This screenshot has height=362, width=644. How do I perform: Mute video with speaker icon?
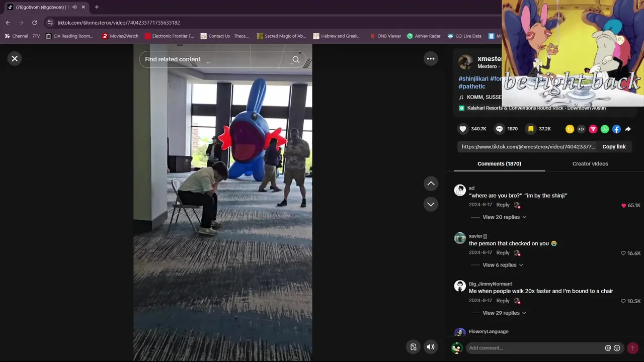pyautogui.click(x=431, y=347)
